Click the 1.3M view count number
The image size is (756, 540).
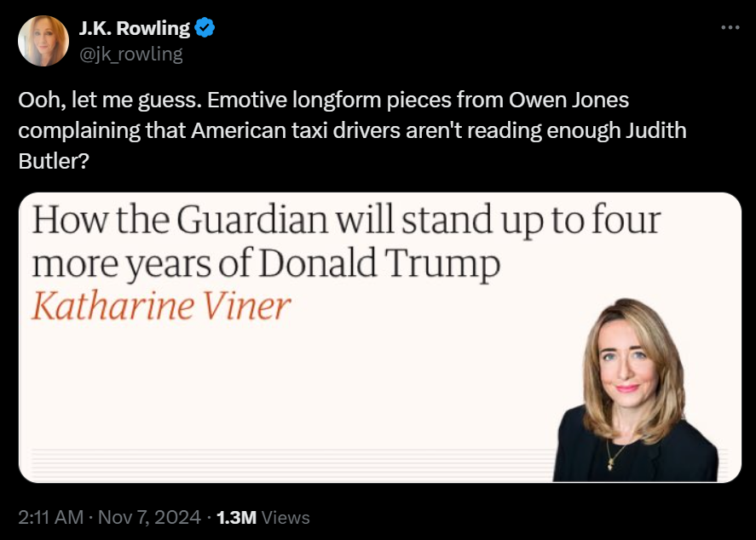pyautogui.click(x=235, y=517)
